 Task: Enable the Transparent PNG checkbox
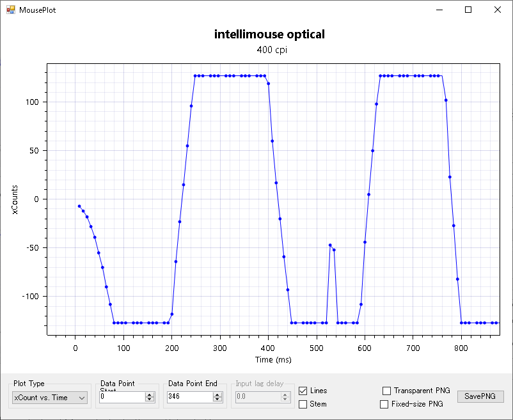click(386, 391)
